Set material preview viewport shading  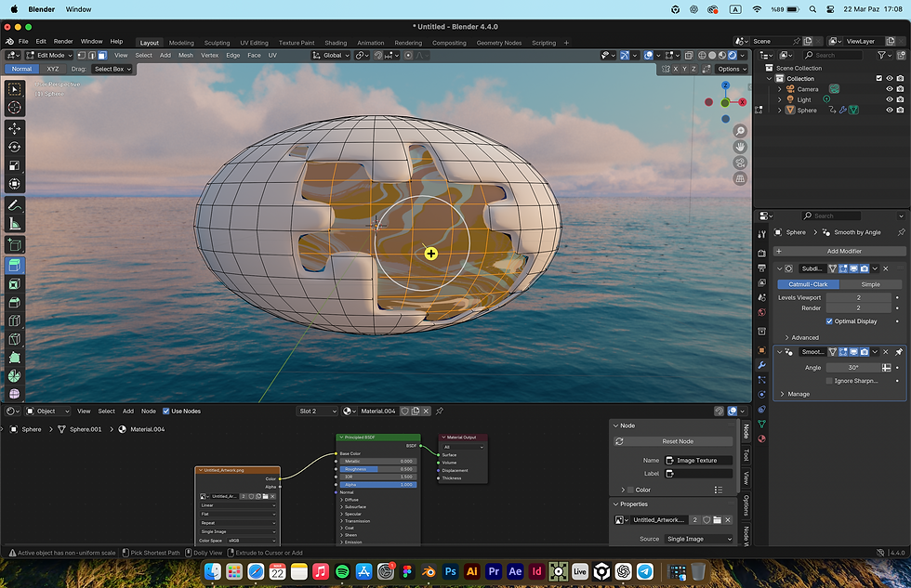(722, 55)
